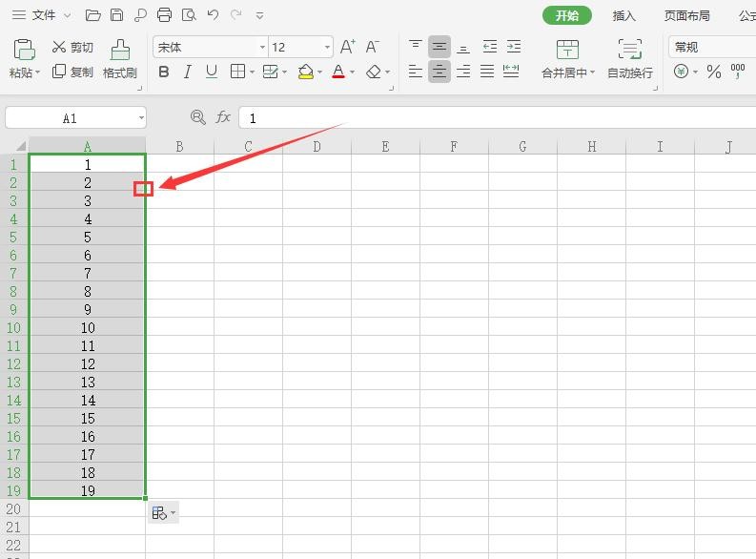Undo the last action

pyautogui.click(x=212, y=15)
